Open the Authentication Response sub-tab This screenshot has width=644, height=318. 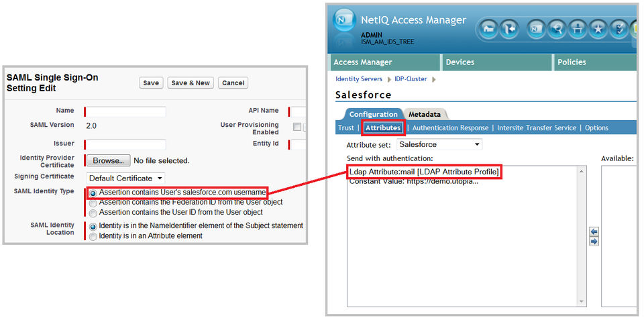450,127
